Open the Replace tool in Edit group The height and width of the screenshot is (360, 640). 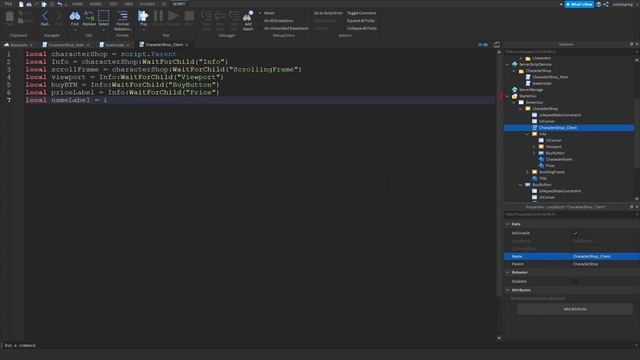[x=89, y=18]
